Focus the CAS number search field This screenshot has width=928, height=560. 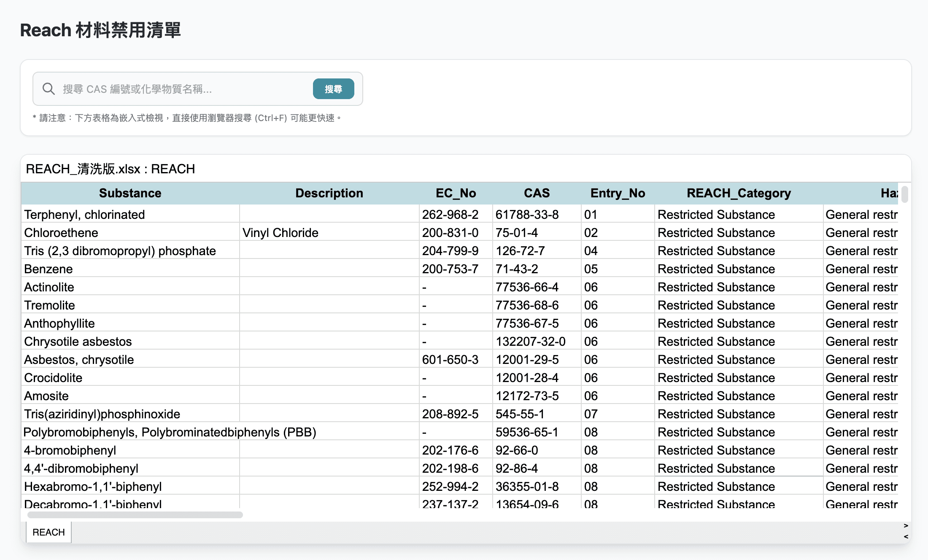coord(186,89)
